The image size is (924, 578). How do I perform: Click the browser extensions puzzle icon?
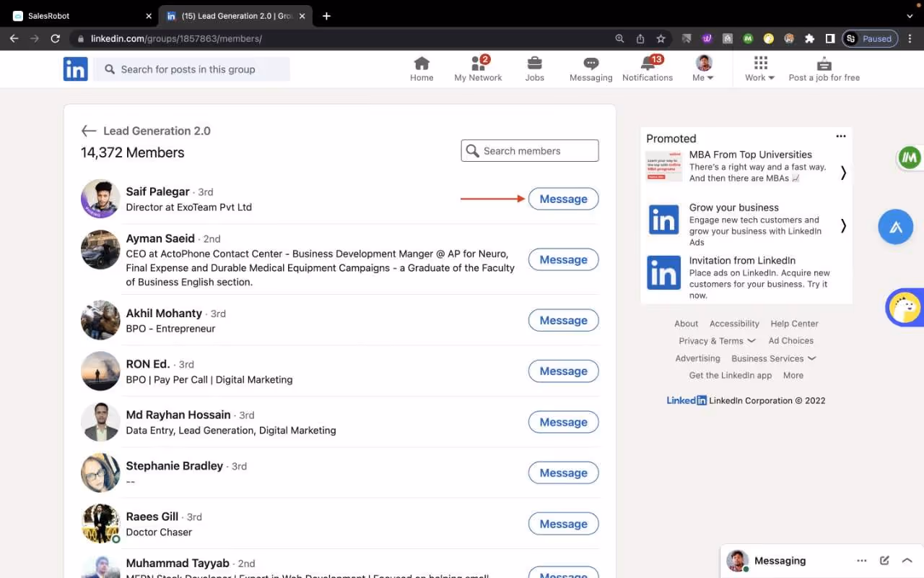click(811, 38)
